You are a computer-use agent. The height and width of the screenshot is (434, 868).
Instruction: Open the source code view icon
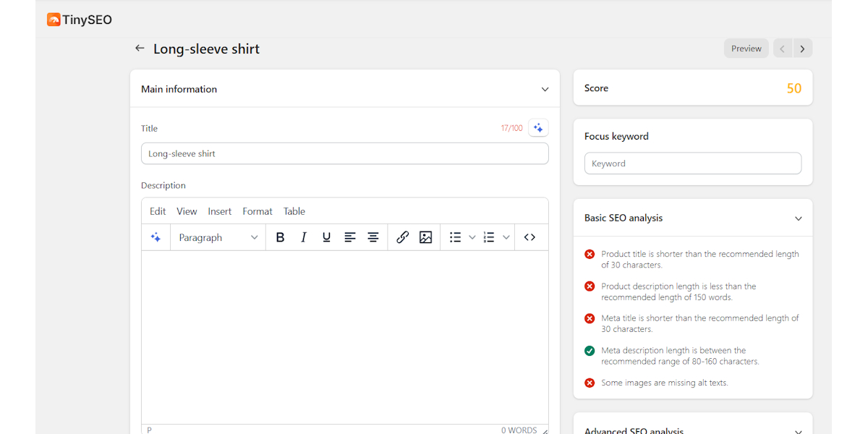(529, 237)
